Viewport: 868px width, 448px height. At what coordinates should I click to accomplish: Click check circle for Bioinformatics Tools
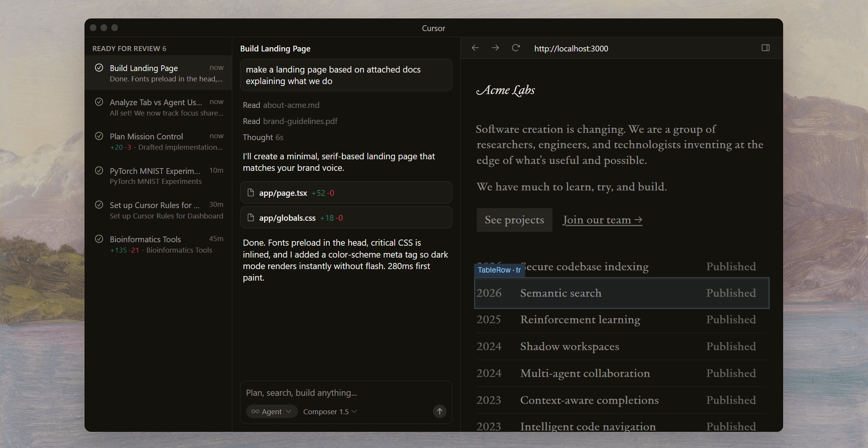click(99, 239)
